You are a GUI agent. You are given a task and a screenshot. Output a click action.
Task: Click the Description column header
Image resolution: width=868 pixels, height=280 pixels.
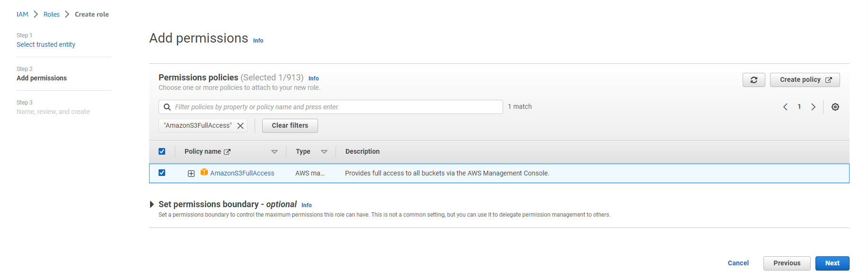(362, 151)
